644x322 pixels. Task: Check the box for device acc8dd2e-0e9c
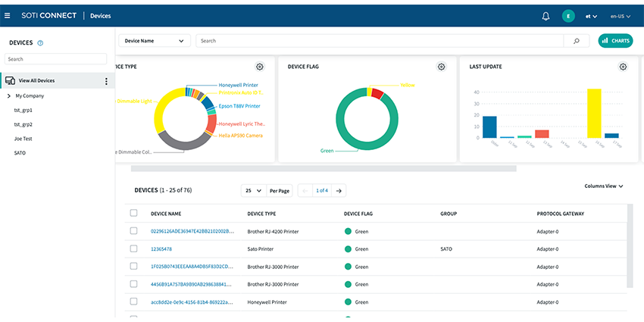click(x=133, y=302)
